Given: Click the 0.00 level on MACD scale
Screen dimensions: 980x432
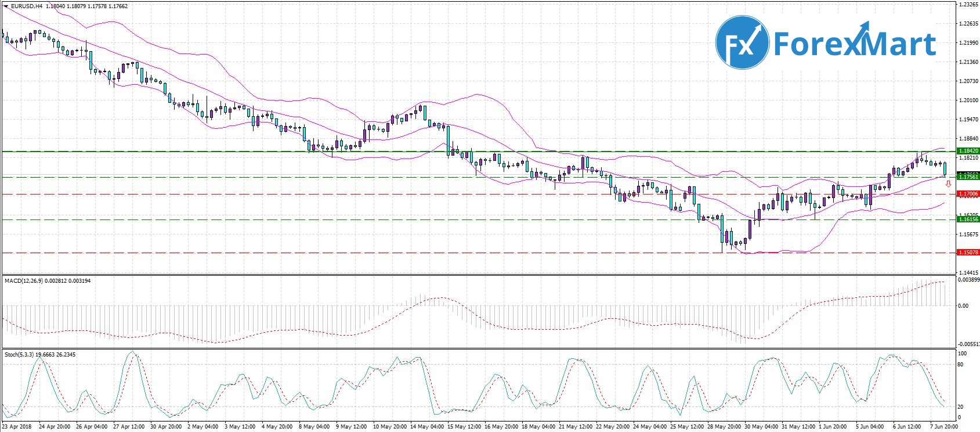Looking at the screenshot, I should click(x=963, y=306).
